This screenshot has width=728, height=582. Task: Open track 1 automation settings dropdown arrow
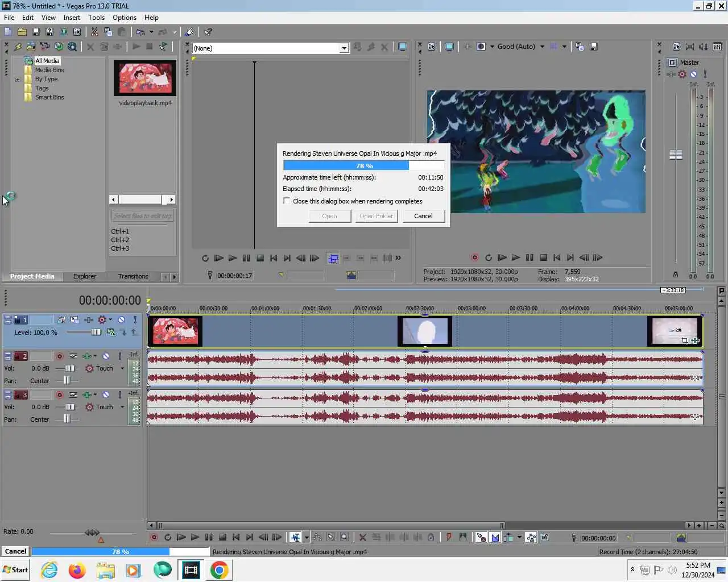pyautogui.click(x=110, y=320)
